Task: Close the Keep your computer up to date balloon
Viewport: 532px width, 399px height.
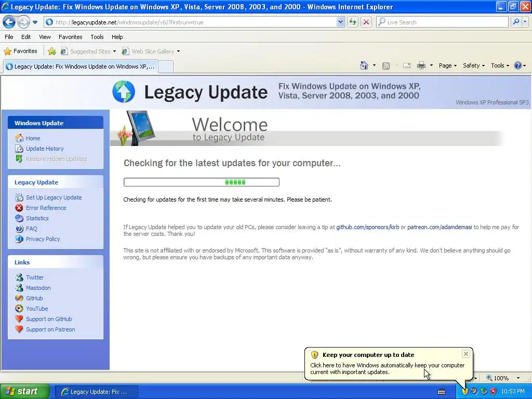Action: coord(466,354)
